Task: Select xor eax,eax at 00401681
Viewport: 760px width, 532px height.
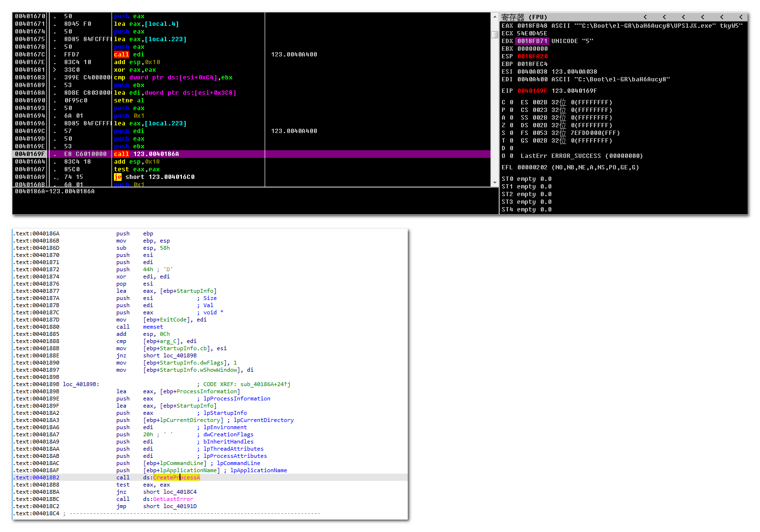Action: [135, 70]
